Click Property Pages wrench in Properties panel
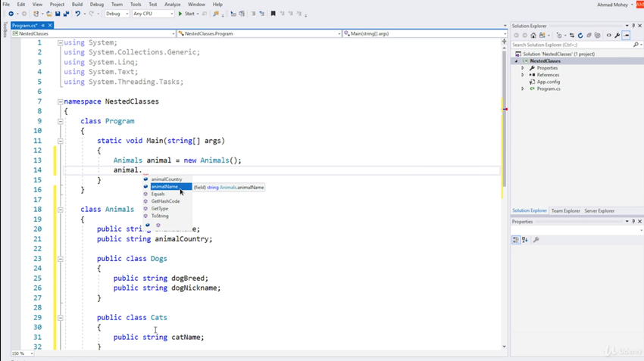This screenshot has width=644, height=361. click(x=536, y=240)
